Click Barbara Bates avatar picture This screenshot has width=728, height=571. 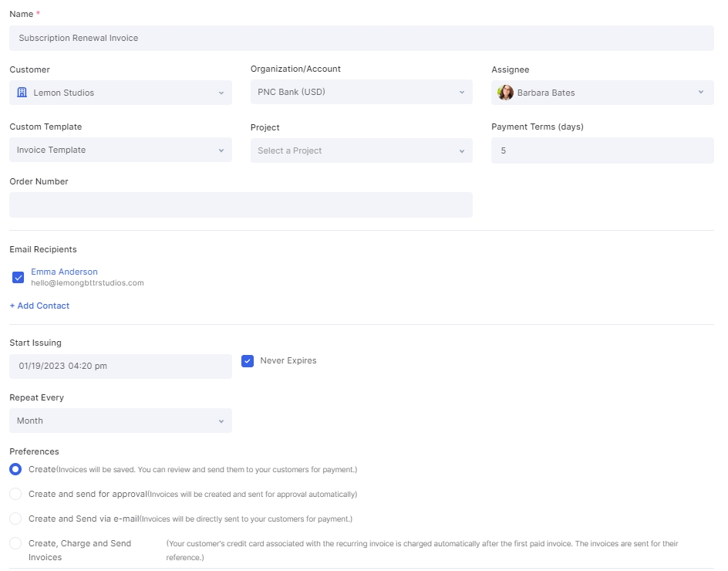tap(505, 93)
